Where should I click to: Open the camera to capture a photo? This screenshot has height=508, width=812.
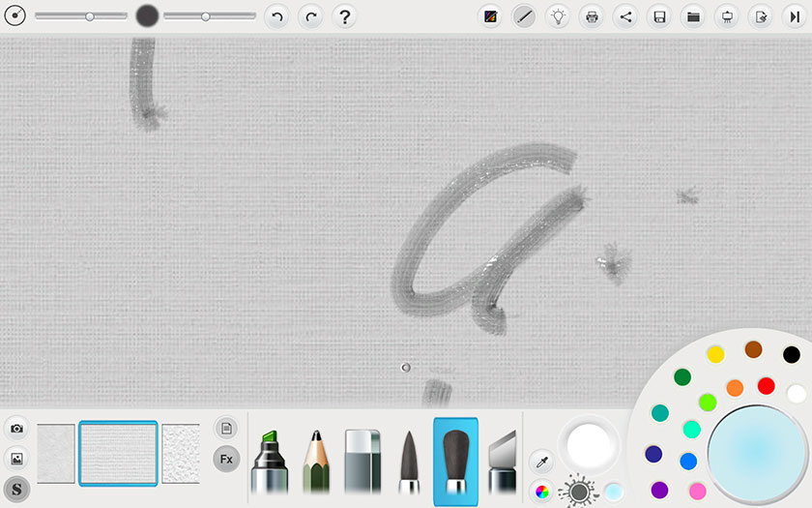(16, 428)
